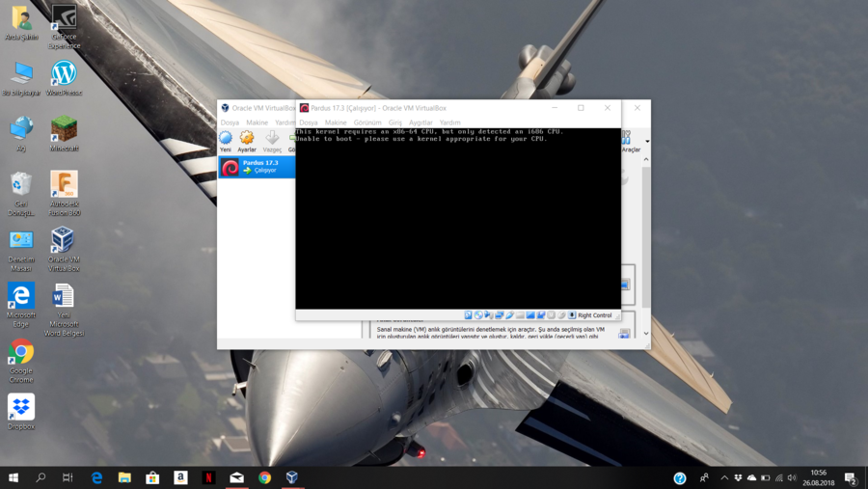Click inside the black VM console screen
Image resolution: width=868 pixels, height=489 pixels.
pos(458,218)
